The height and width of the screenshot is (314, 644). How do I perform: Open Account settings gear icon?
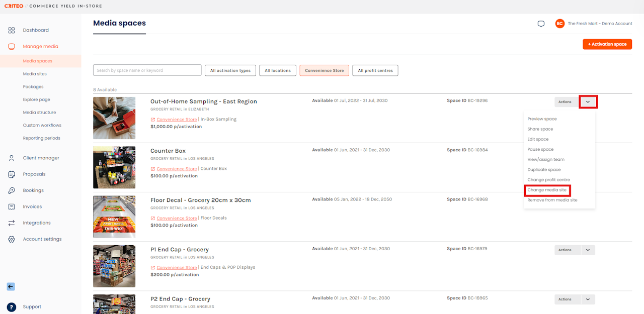click(x=12, y=239)
